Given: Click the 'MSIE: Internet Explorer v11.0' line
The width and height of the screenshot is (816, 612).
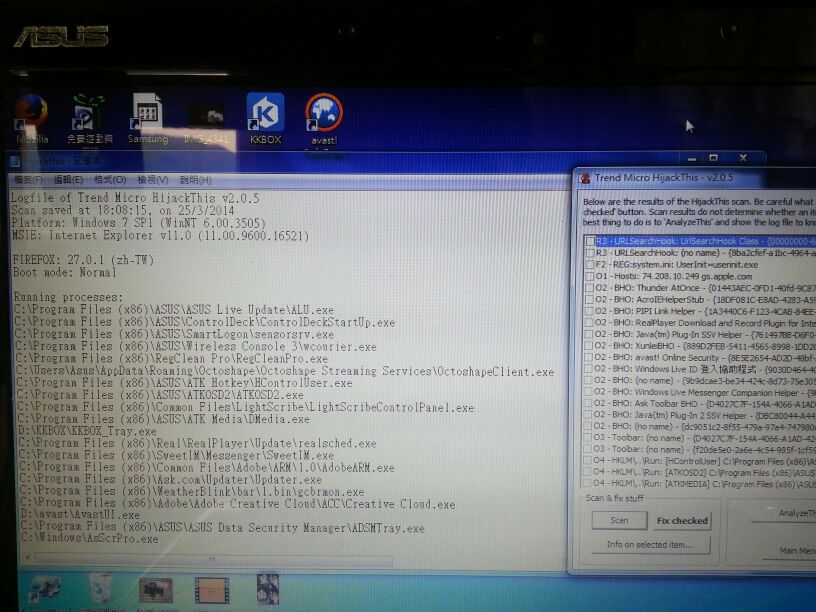Looking at the screenshot, I should (x=160, y=236).
